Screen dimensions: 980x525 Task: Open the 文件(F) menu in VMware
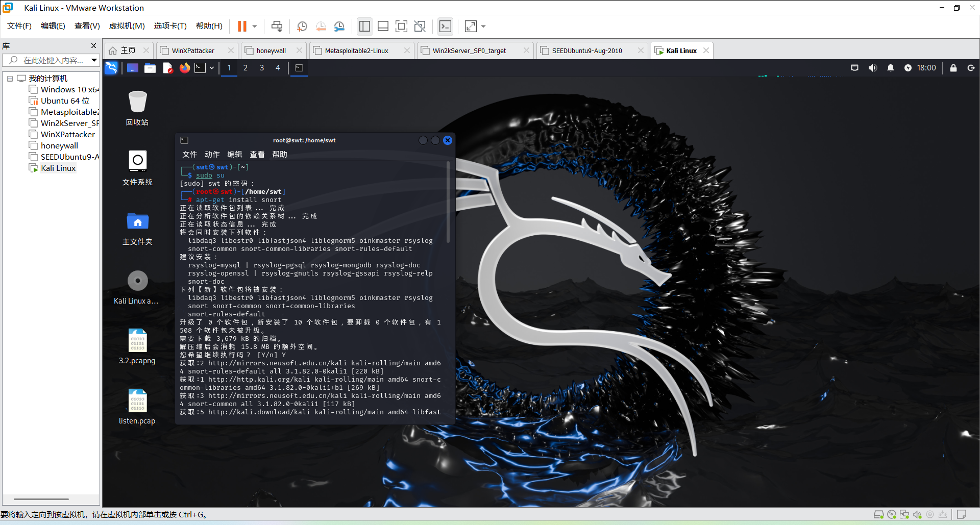click(19, 26)
